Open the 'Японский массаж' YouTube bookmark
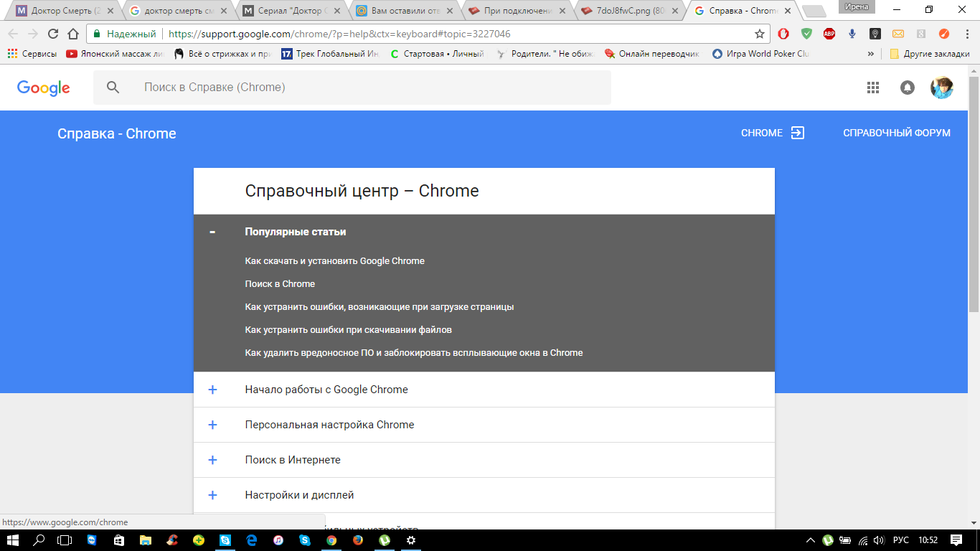Image resolution: width=980 pixels, height=551 pixels. (116, 54)
